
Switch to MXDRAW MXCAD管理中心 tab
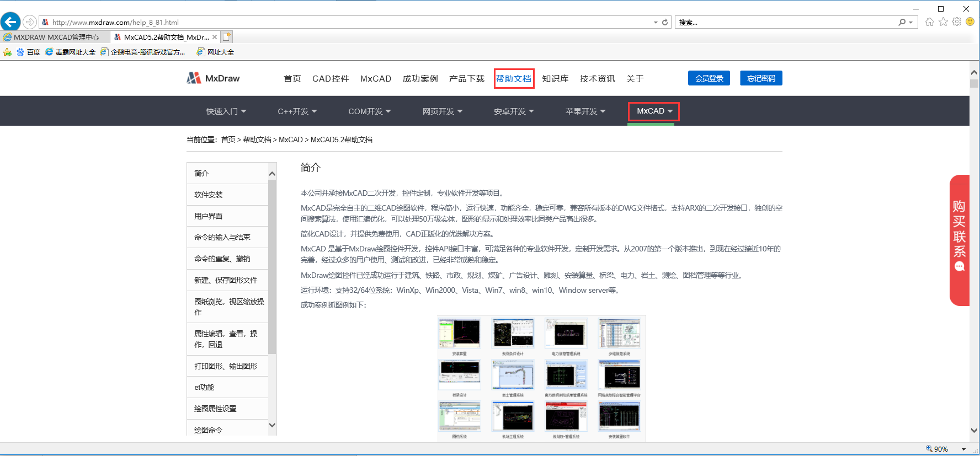[55, 37]
